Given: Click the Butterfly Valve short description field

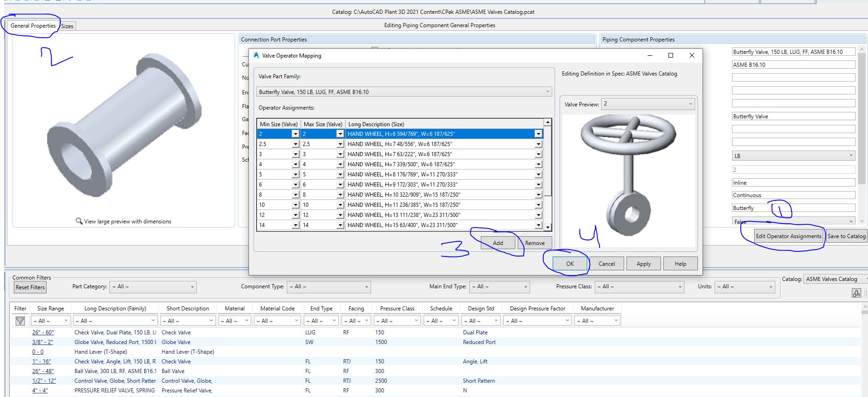Looking at the screenshot, I should (793, 117).
